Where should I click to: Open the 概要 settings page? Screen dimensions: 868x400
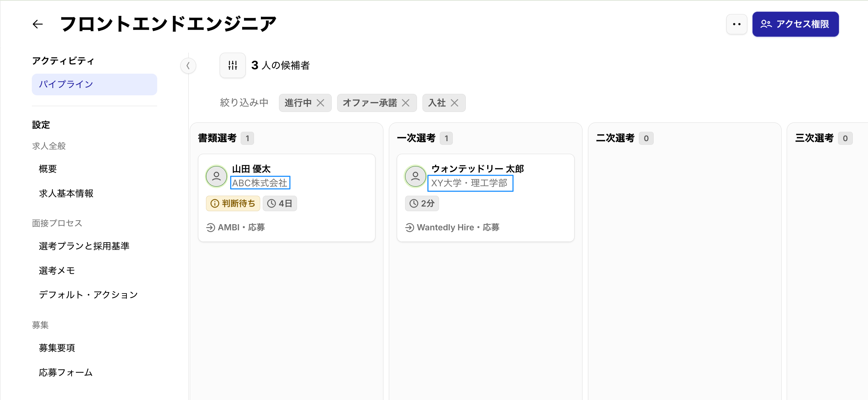pos(48,169)
